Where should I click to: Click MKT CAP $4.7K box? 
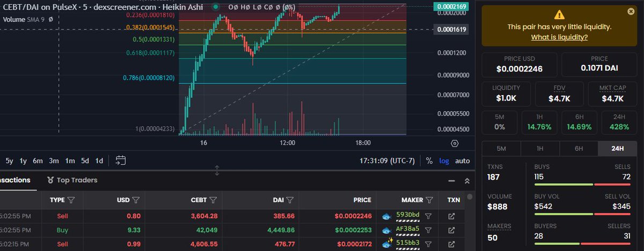[x=612, y=94]
